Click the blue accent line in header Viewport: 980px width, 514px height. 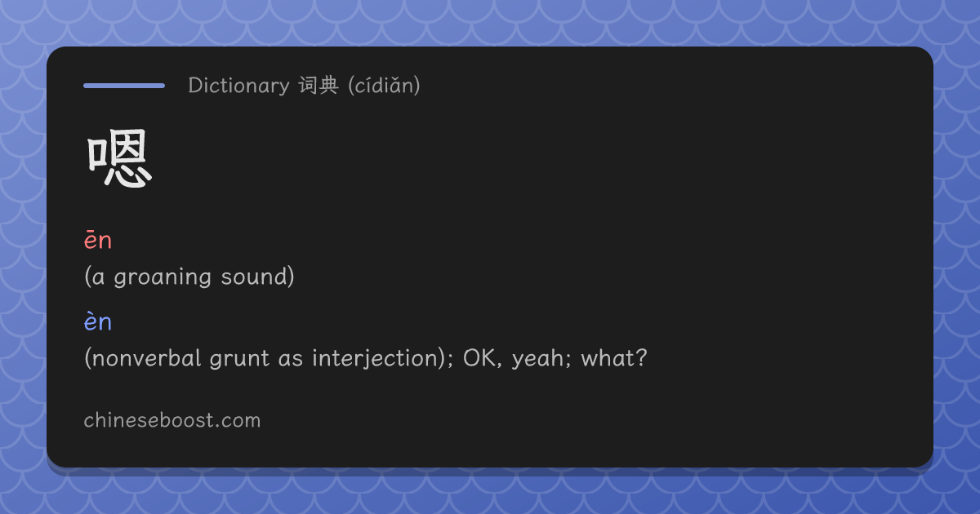click(x=124, y=85)
